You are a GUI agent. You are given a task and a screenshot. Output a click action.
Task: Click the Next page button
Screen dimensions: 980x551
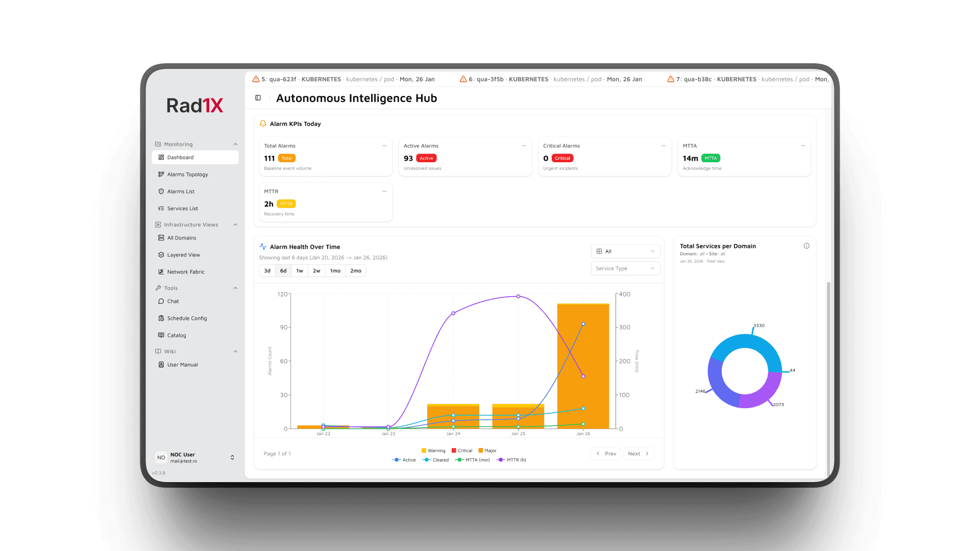coord(639,454)
